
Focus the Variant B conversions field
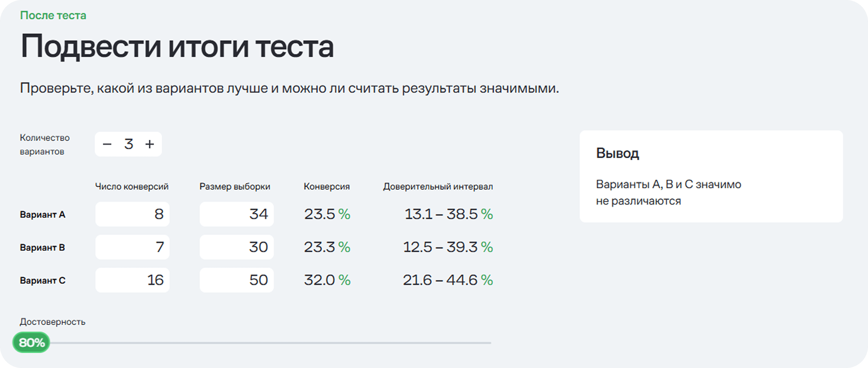[x=132, y=247]
